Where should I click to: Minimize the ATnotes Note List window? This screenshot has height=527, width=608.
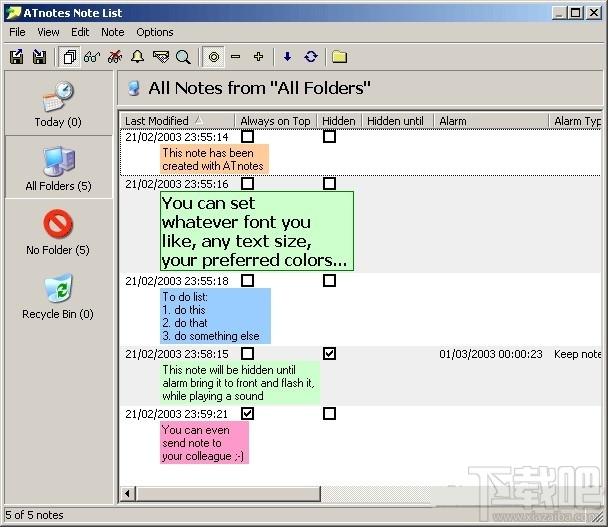click(x=559, y=13)
